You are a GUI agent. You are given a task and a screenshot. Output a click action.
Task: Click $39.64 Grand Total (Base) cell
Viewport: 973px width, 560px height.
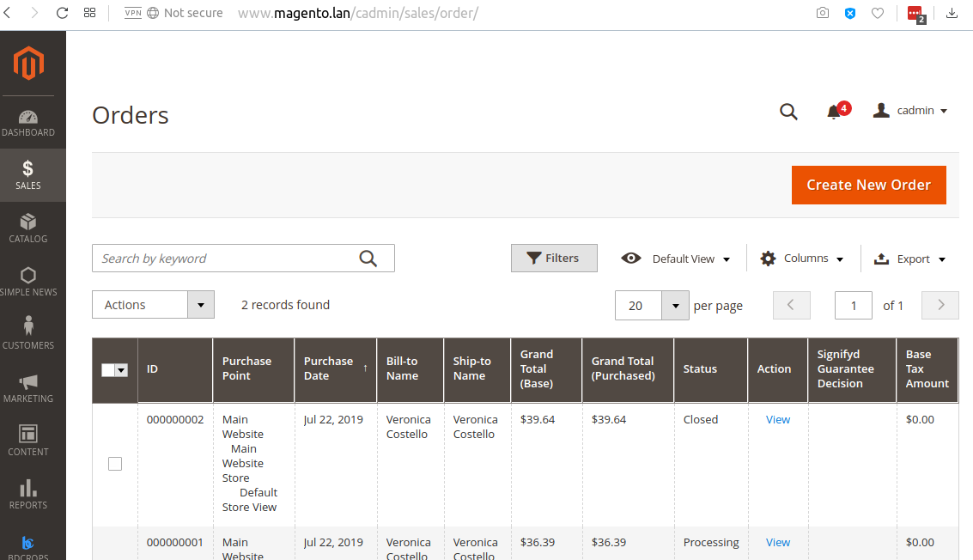(538, 420)
